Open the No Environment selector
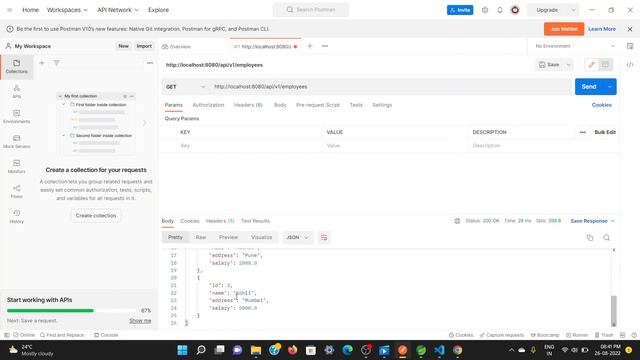Image resolution: width=640 pixels, height=360 pixels. pyautogui.click(x=575, y=46)
